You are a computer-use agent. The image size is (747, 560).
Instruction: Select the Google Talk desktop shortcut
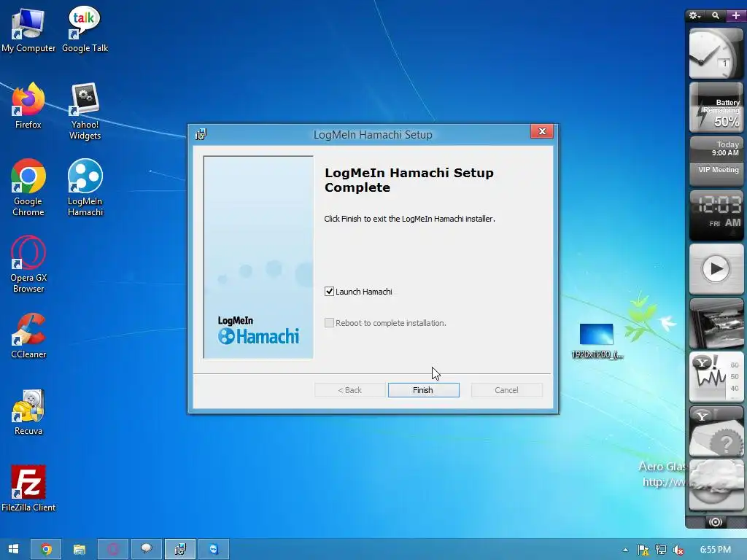[x=85, y=29]
